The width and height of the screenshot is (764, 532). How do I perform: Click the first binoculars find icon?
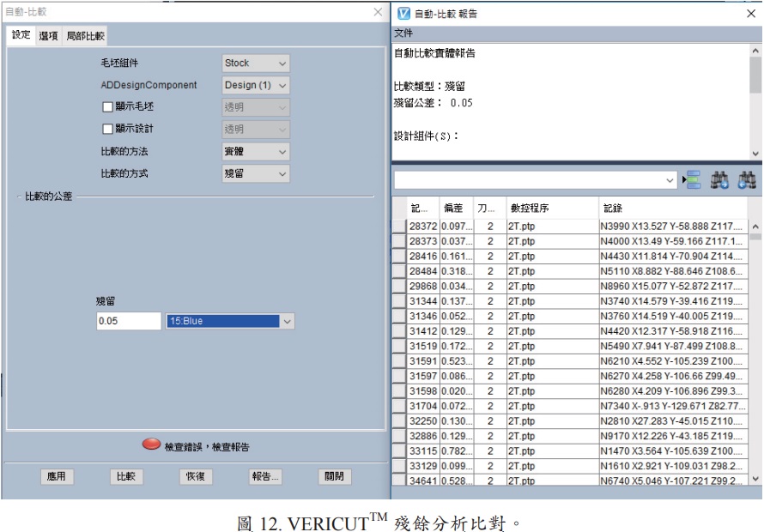click(719, 180)
